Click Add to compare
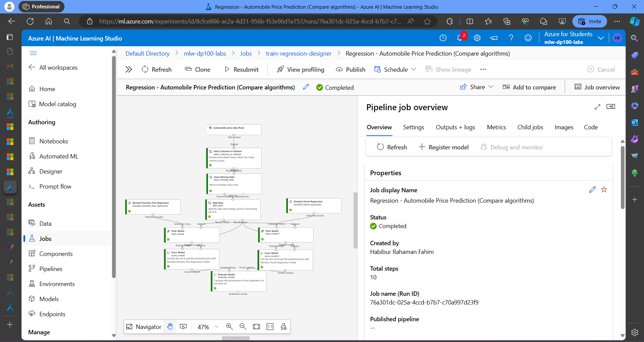 [x=529, y=87]
